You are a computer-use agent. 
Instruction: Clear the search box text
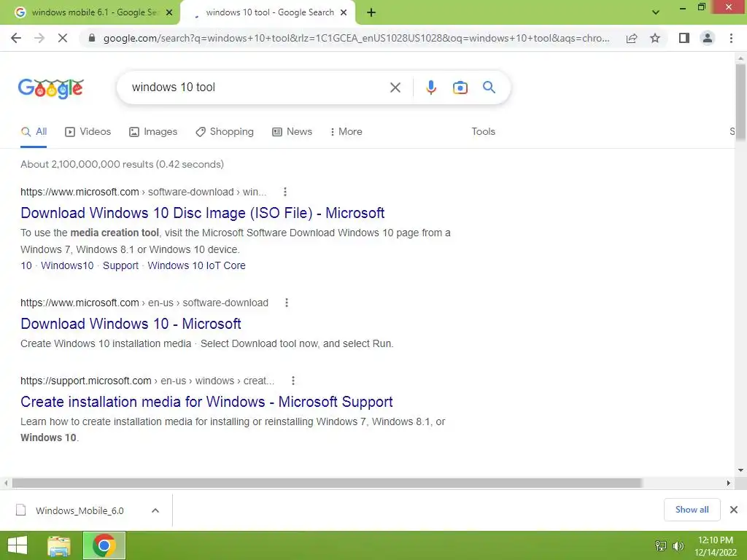point(395,87)
